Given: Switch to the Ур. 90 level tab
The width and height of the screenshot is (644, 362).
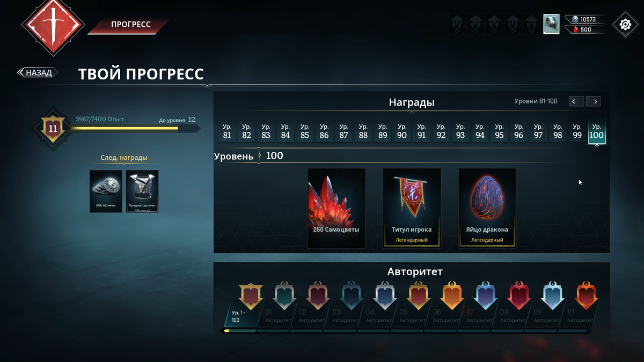Looking at the screenshot, I should coord(402,131).
